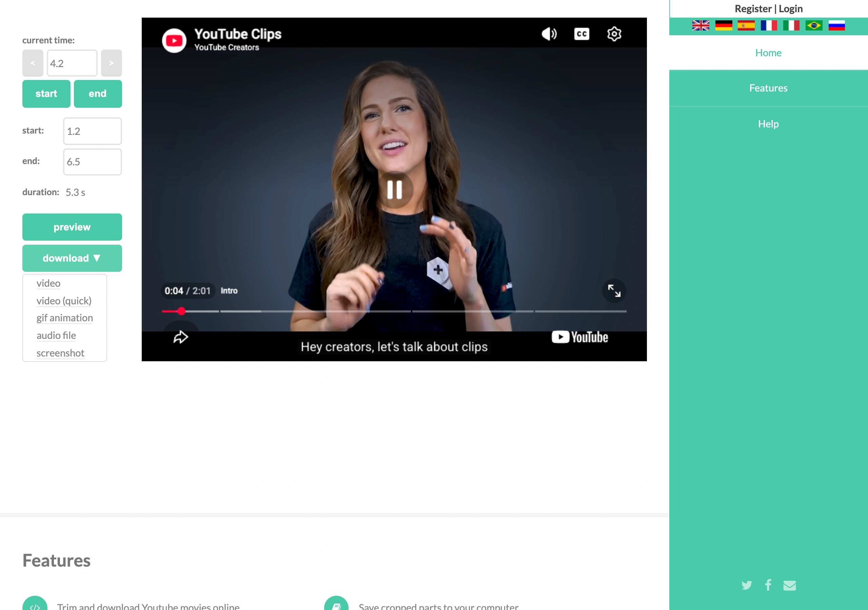Image resolution: width=868 pixels, height=610 pixels.
Task: Enter fullscreen with the expand arrows icon
Action: coord(614,291)
